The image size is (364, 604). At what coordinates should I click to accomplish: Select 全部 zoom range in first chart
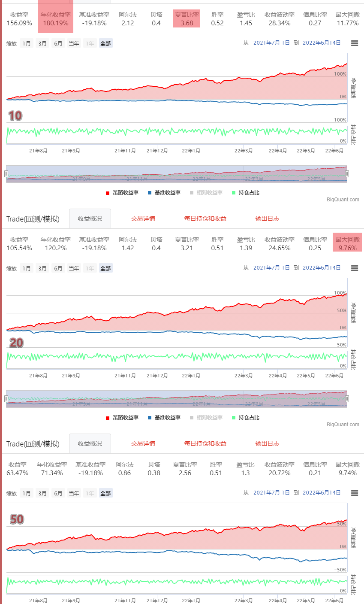[x=105, y=43]
